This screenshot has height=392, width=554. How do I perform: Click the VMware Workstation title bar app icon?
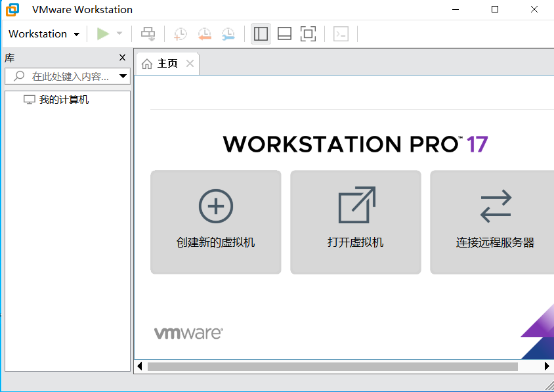tap(12, 10)
